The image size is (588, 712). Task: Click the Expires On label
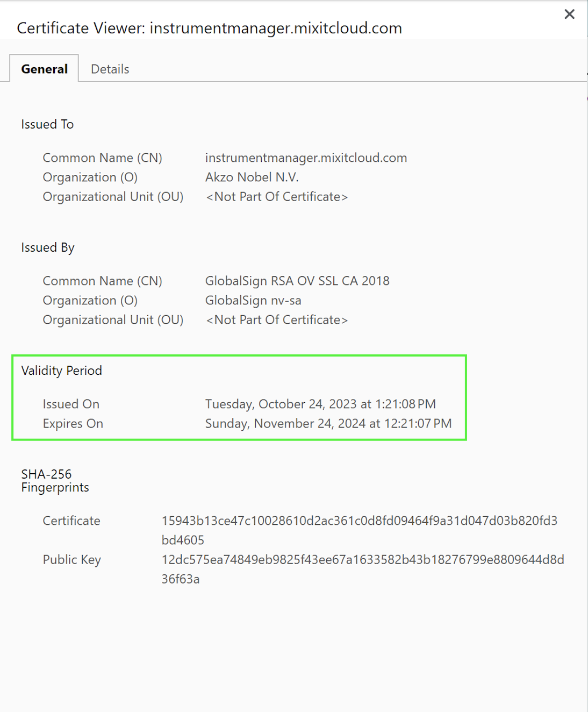(73, 424)
